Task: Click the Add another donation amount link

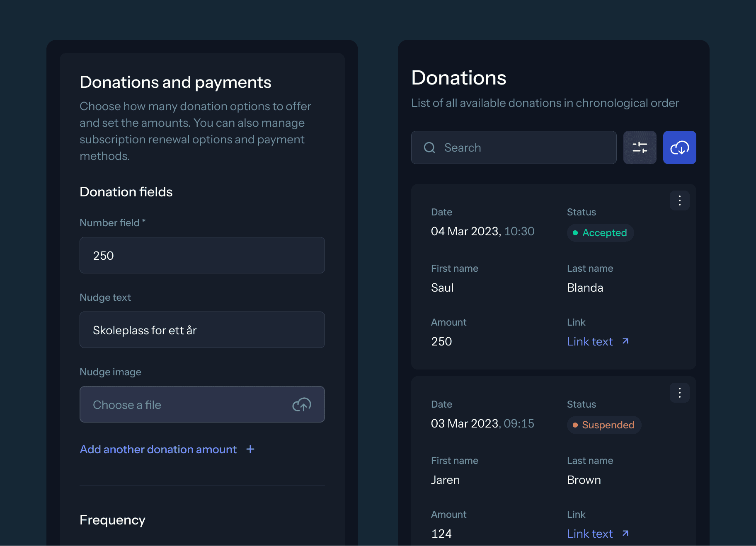Action: pos(158,449)
